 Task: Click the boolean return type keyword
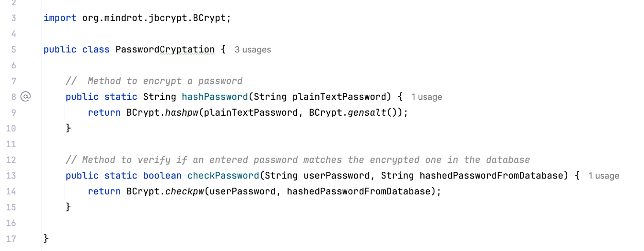tap(162, 176)
